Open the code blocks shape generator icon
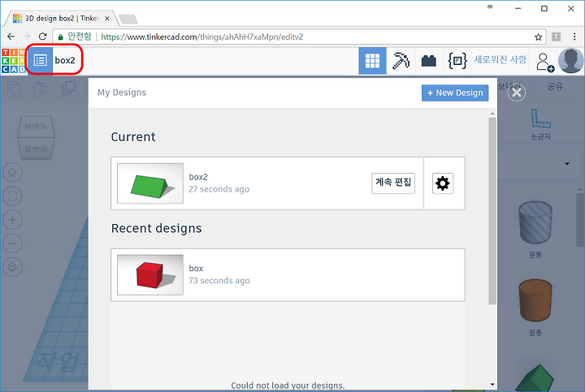Screen dimensions: 585x392 tap(457, 60)
